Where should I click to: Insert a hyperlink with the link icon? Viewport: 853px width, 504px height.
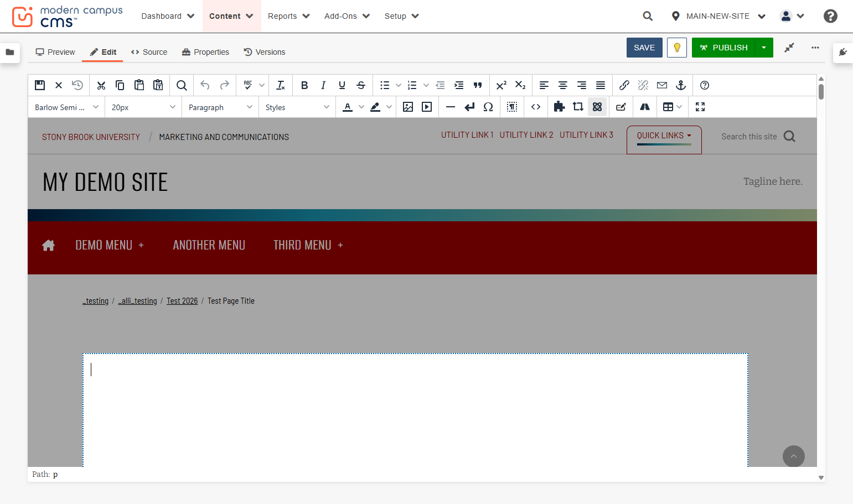tap(624, 85)
